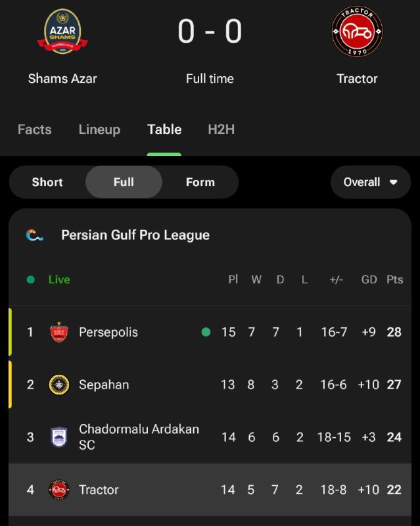Click the Overall dropdown arrow

(394, 182)
